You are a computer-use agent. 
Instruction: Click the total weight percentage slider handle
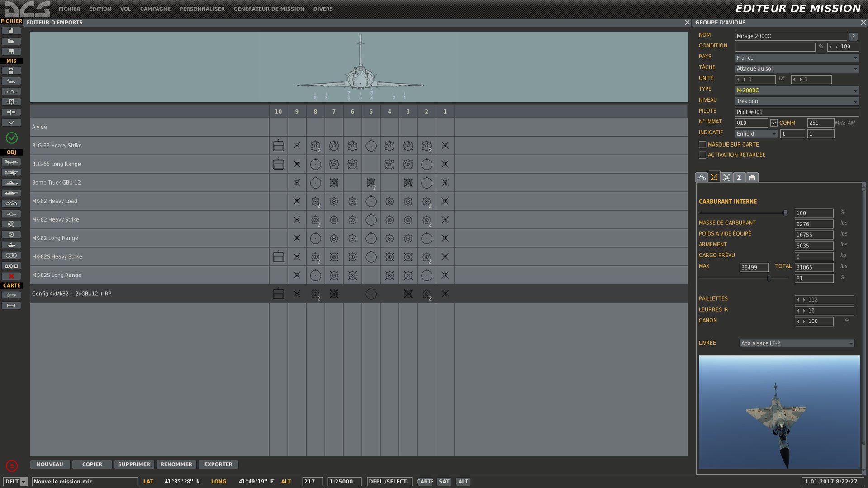769,278
